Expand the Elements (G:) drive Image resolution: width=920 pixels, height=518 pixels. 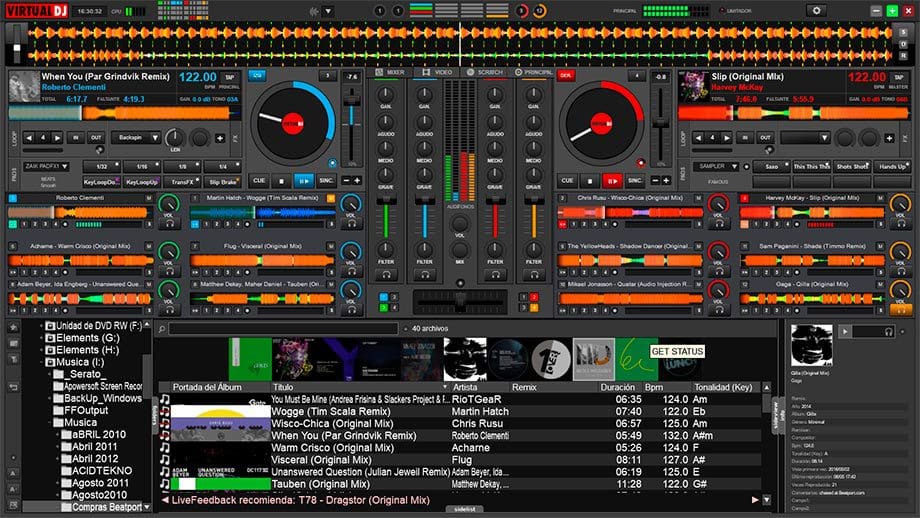[42, 338]
